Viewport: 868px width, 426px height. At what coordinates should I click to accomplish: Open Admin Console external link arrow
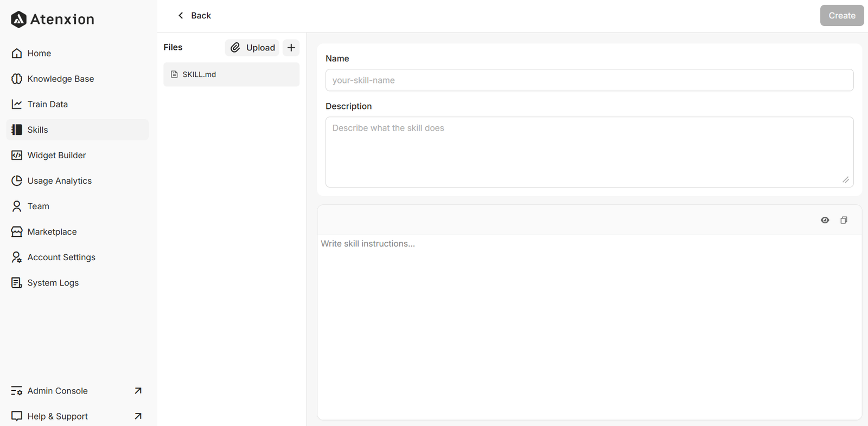138,391
